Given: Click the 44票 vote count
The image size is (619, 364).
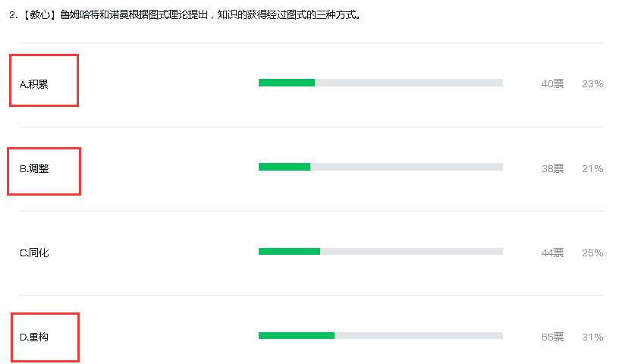Looking at the screenshot, I should 552,253.
